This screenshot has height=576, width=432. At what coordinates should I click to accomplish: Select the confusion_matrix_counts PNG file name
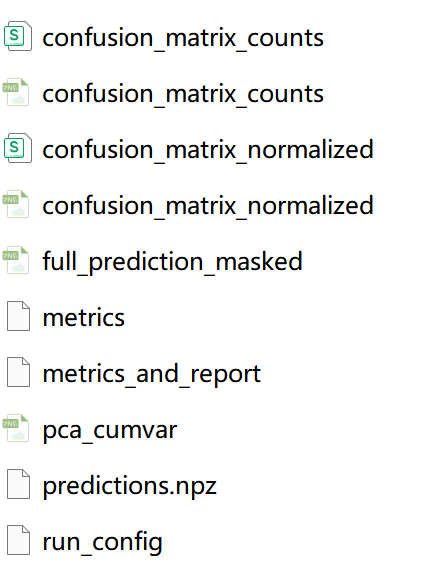[x=183, y=94]
